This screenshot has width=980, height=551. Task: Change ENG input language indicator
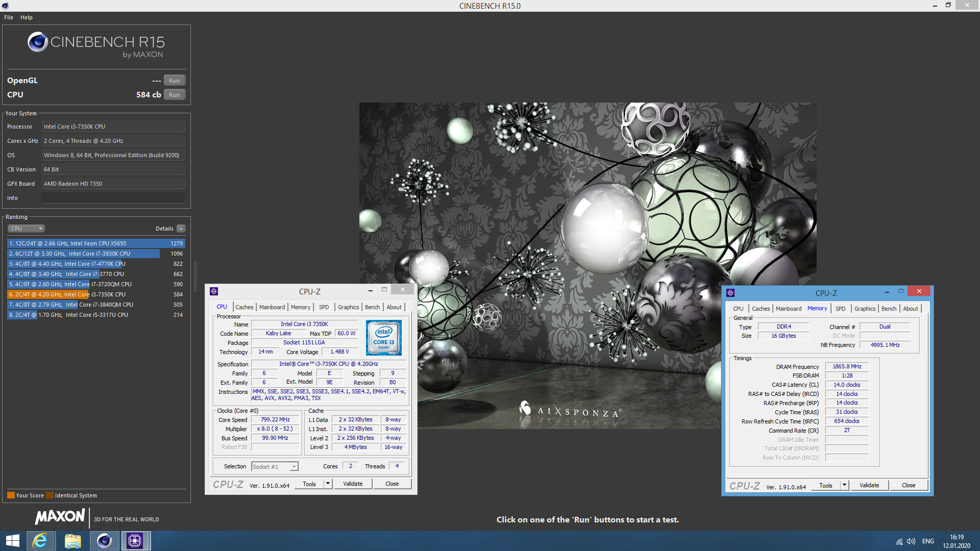click(928, 542)
